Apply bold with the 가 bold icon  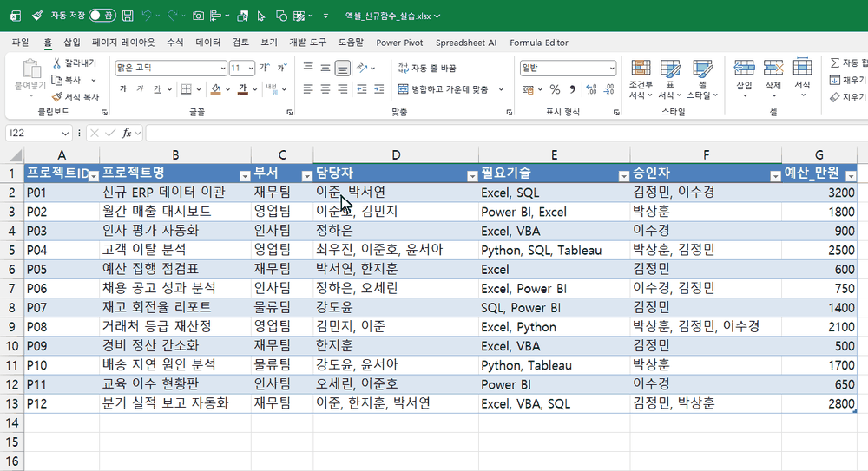[123, 89]
